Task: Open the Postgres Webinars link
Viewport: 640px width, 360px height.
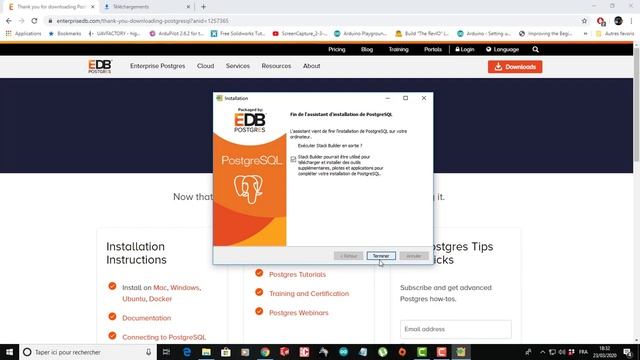Action: [x=298, y=313]
